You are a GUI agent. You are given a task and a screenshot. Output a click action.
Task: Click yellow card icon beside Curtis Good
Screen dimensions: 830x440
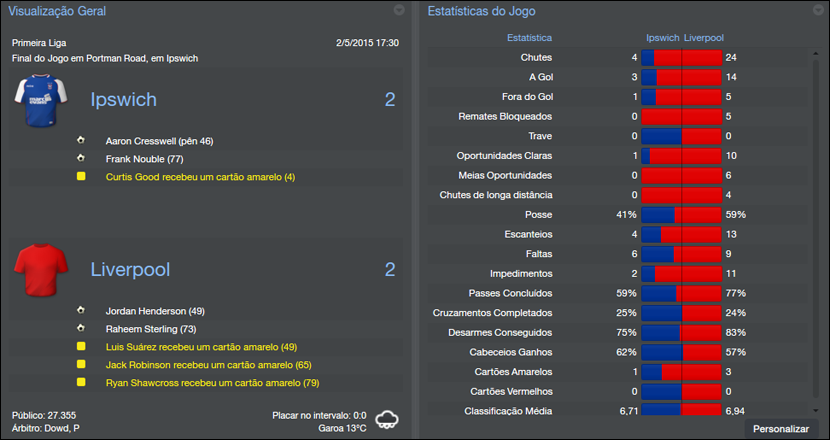[81, 177]
